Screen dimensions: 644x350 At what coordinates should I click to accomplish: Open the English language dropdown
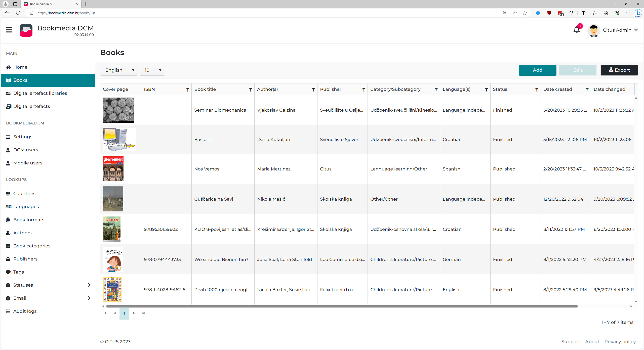pos(119,70)
